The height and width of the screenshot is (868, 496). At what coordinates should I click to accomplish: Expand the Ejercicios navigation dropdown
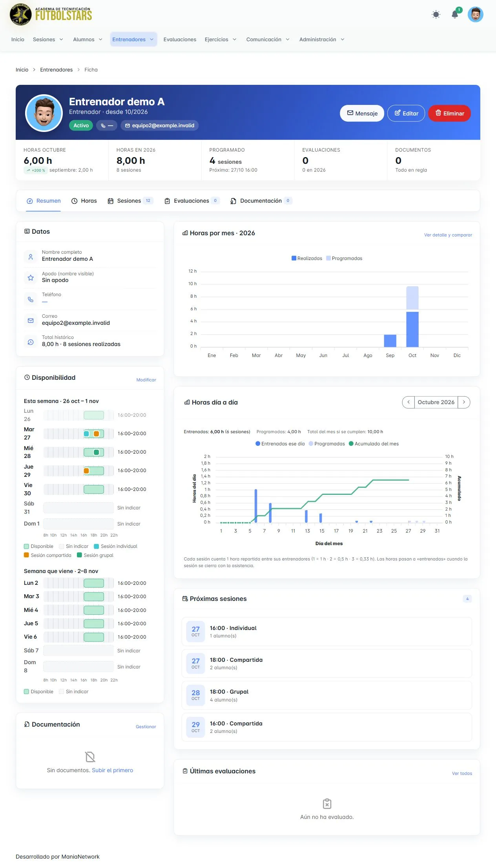coord(221,40)
